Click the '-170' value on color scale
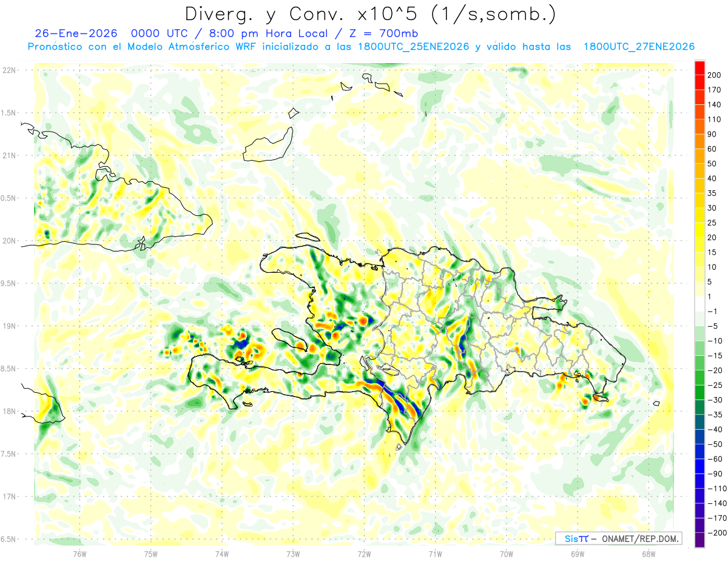The width and height of the screenshot is (728, 562). tap(716, 519)
